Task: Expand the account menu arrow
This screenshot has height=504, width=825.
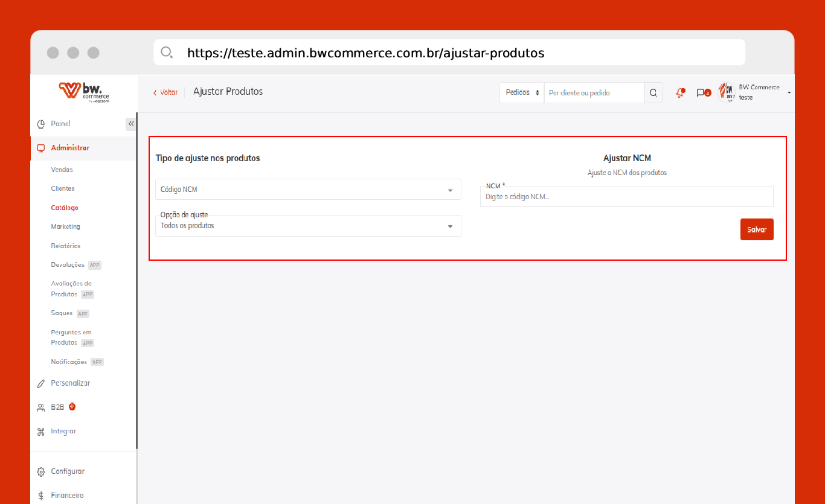Action: 789,93
